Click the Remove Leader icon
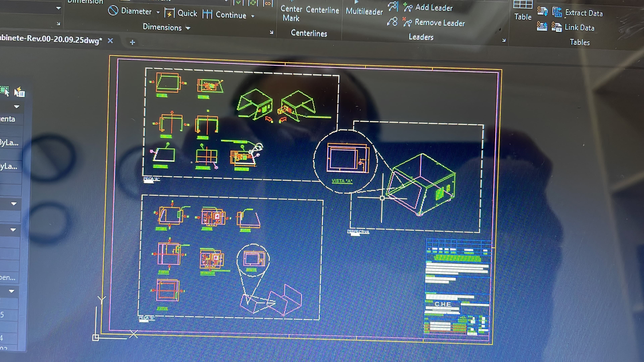Viewport: 644px width, 362px height. pos(407,22)
